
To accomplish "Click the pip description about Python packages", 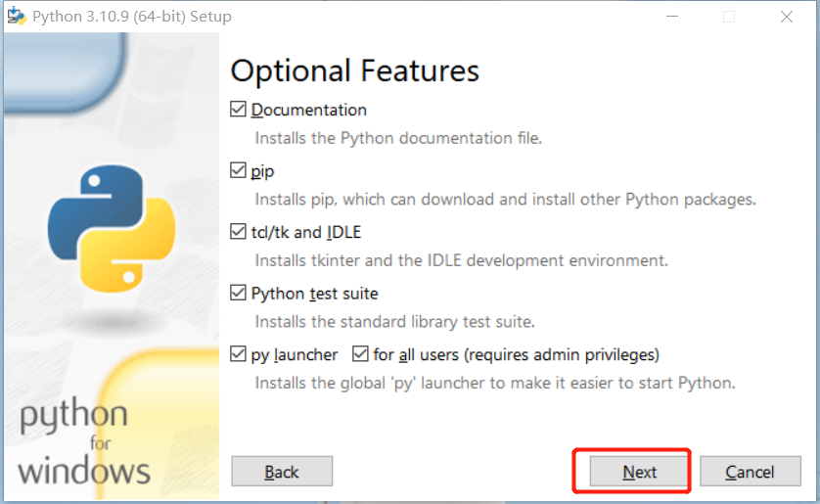I will point(505,200).
